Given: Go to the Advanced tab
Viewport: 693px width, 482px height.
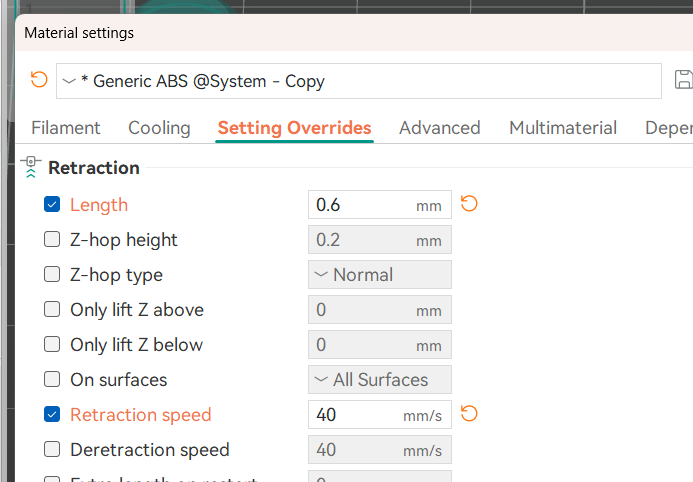Looking at the screenshot, I should pos(439,128).
